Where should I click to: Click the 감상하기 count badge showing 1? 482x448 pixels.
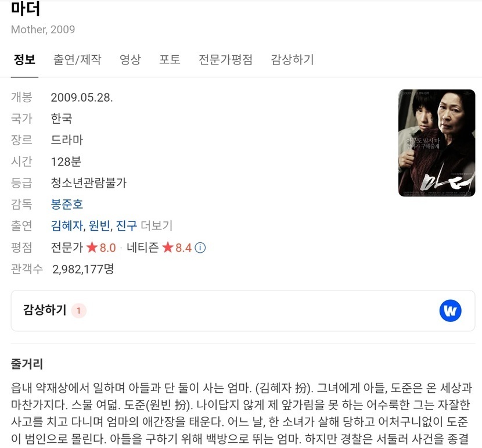click(79, 310)
